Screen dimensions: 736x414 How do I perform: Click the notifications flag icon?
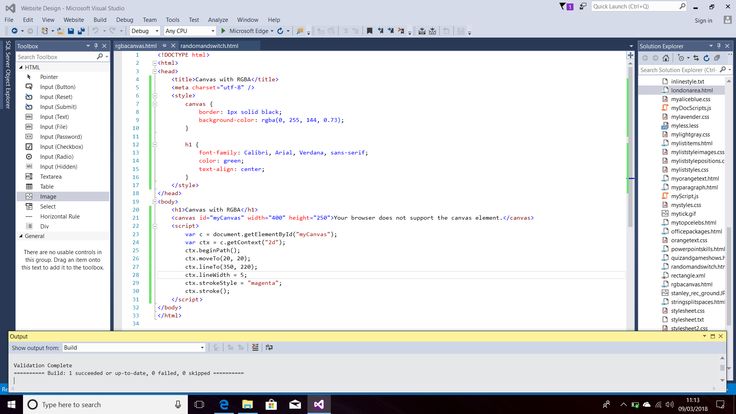click(564, 6)
